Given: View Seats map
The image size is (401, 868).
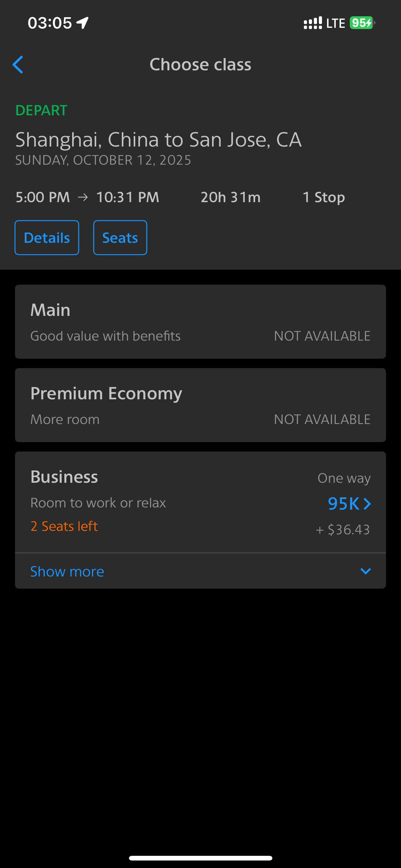Looking at the screenshot, I should [x=120, y=237].
